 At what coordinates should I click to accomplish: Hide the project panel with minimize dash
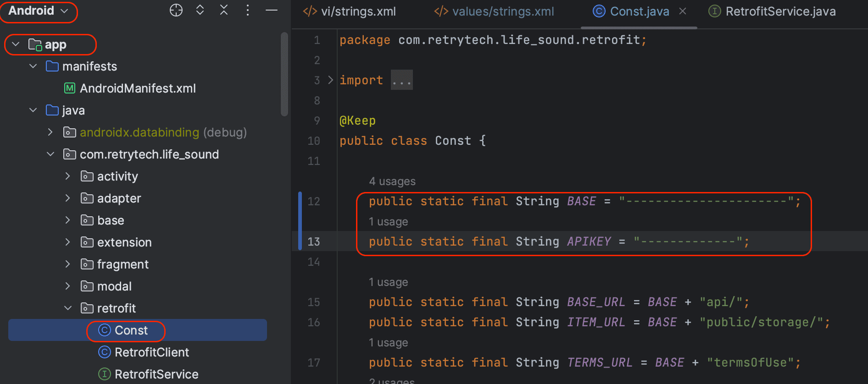pyautogui.click(x=272, y=10)
